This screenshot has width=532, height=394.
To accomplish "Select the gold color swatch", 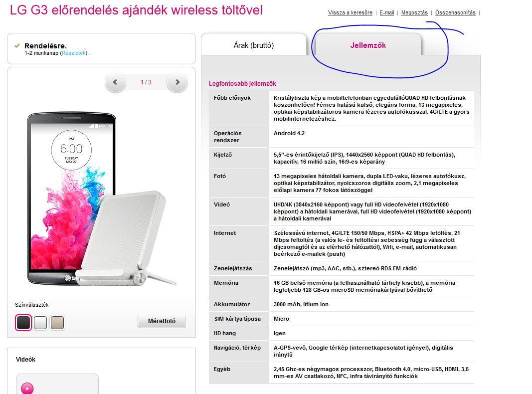I will (x=57, y=322).
